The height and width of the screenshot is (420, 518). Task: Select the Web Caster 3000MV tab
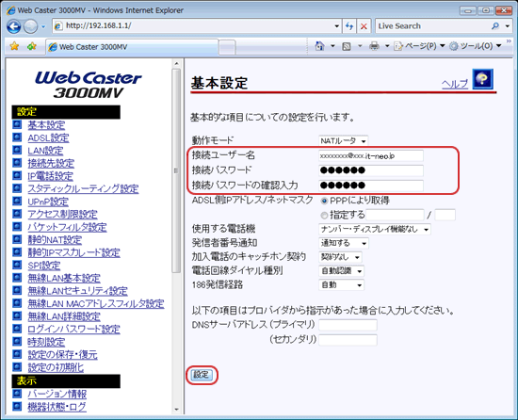pos(132,47)
